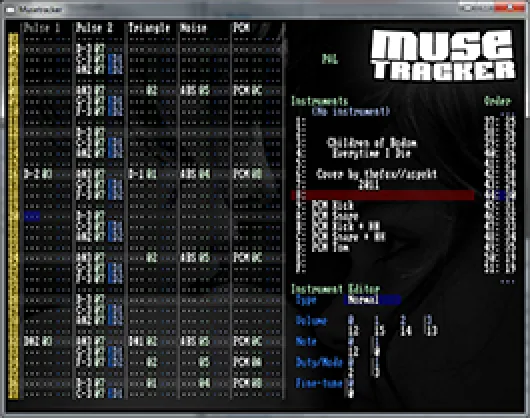Click the Children of Bodom title line
The width and height of the screenshot is (530, 418).
[372, 143]
